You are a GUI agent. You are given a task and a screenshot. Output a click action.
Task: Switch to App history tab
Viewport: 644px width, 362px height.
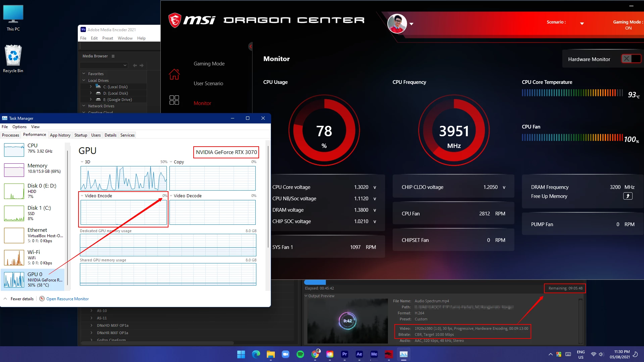(x=60, y=135)
